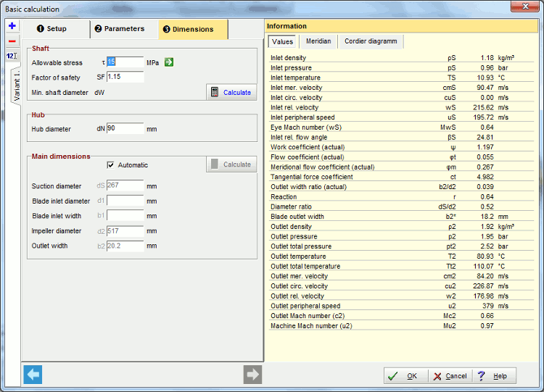Click the Impeller diameter field
Screen dimensions: 544x392
(x=125, y=231)
